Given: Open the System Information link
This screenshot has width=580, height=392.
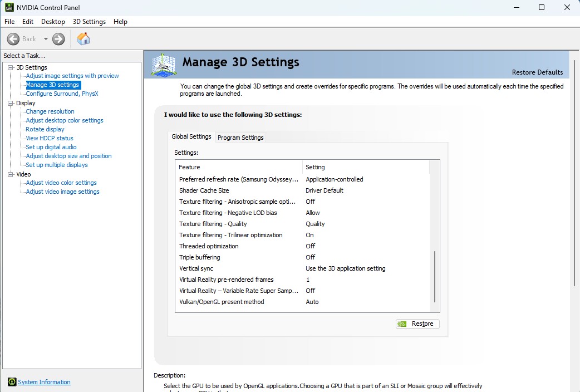Looking at the screenshot, I should (45, 381).
